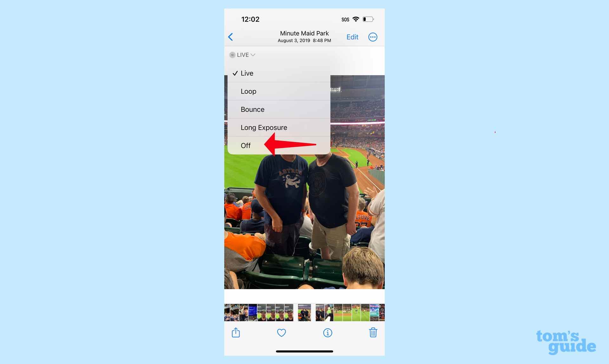Viewport: 609px width, 364px height.
Task: Select Loop from Live photo options
Action: click(279, 91)
